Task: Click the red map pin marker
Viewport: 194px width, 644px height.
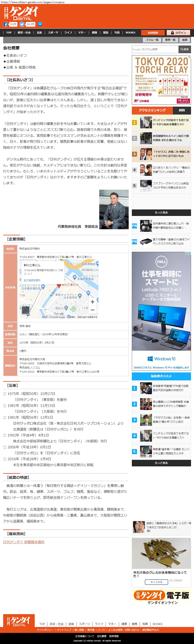Action: [59, 285]
